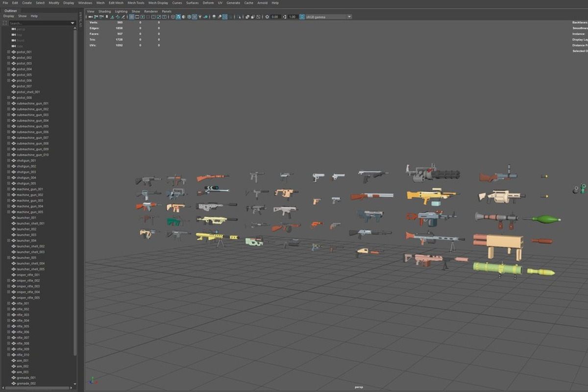Image resolution: width=588 pixels, height=392 pixels.
Task: Switch viewport to Wireframe shading icon
Action: (173, 17)
